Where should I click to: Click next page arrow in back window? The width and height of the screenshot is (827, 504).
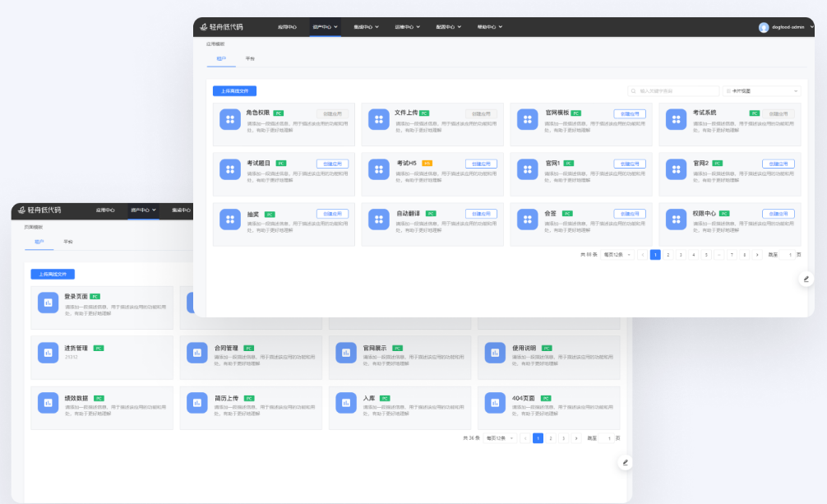pos(576,438)
